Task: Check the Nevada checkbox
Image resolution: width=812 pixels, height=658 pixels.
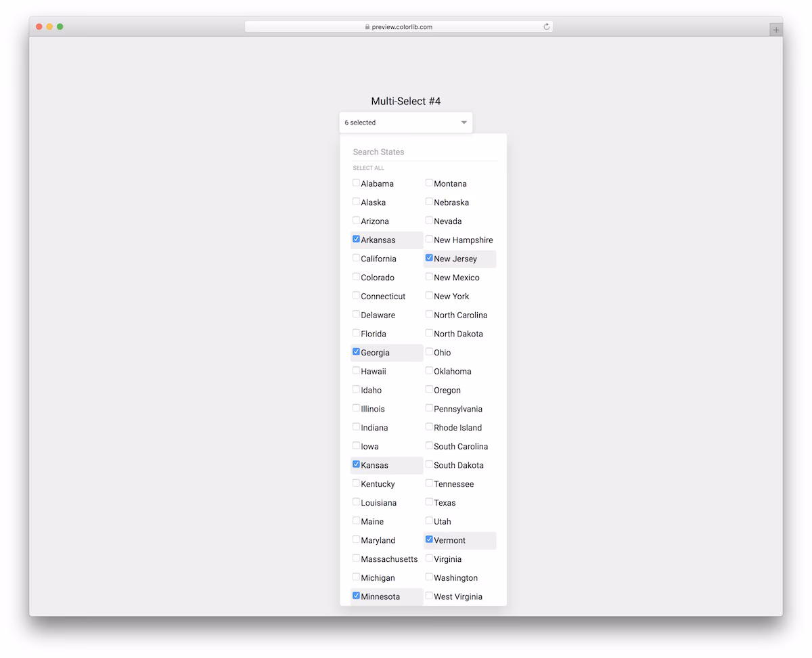Action: click(429, 221)
